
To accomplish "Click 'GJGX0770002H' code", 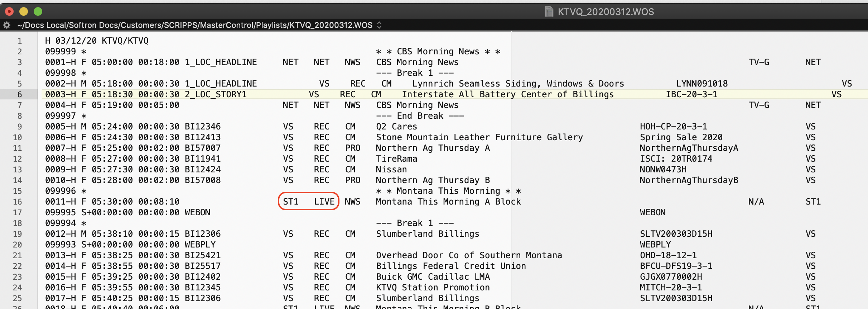I will pyautogui.click(x=671, y=277).
